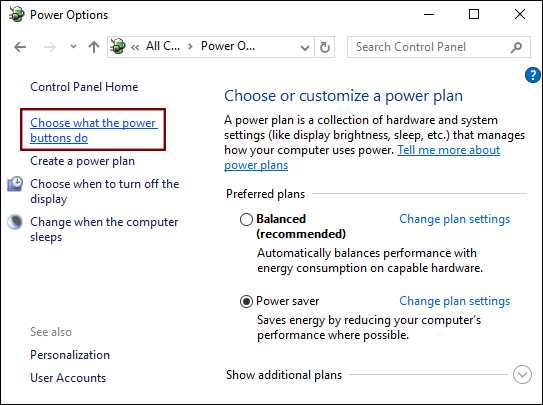
Task: Change plan settings for Balanced
Action: click(x=454, y=219)
